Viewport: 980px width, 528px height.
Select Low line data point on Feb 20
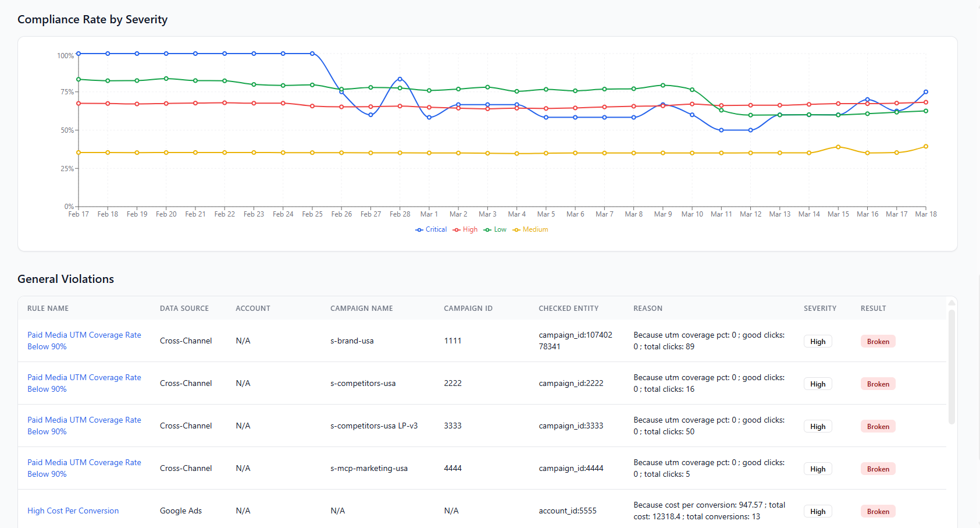pyautogui.click(x=166, y=79)
